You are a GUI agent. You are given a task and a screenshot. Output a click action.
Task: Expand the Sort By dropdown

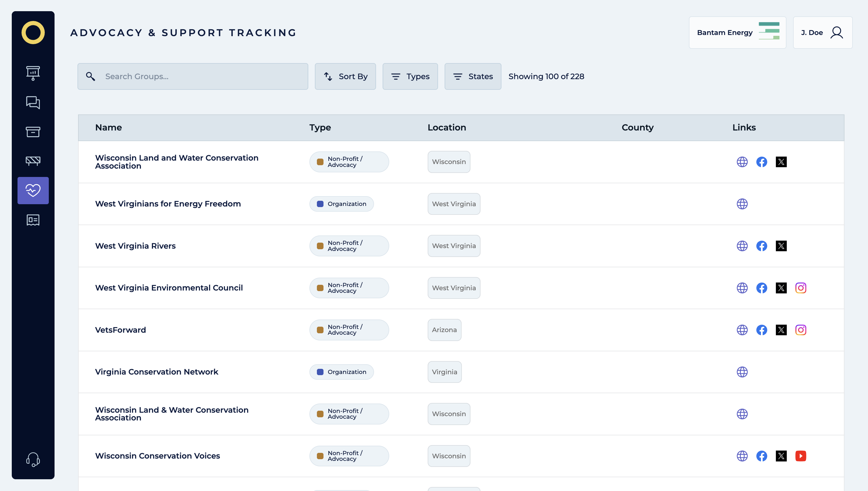click(x=345, y=77)
